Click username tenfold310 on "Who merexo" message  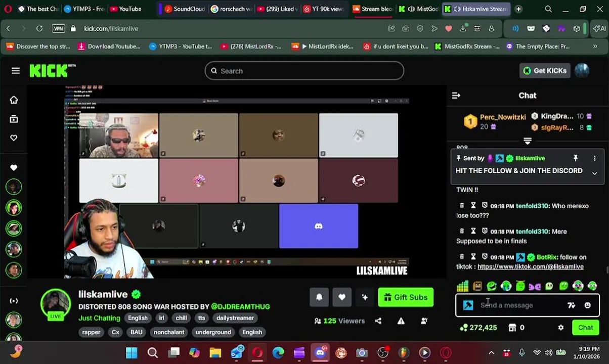click(532, 206)
